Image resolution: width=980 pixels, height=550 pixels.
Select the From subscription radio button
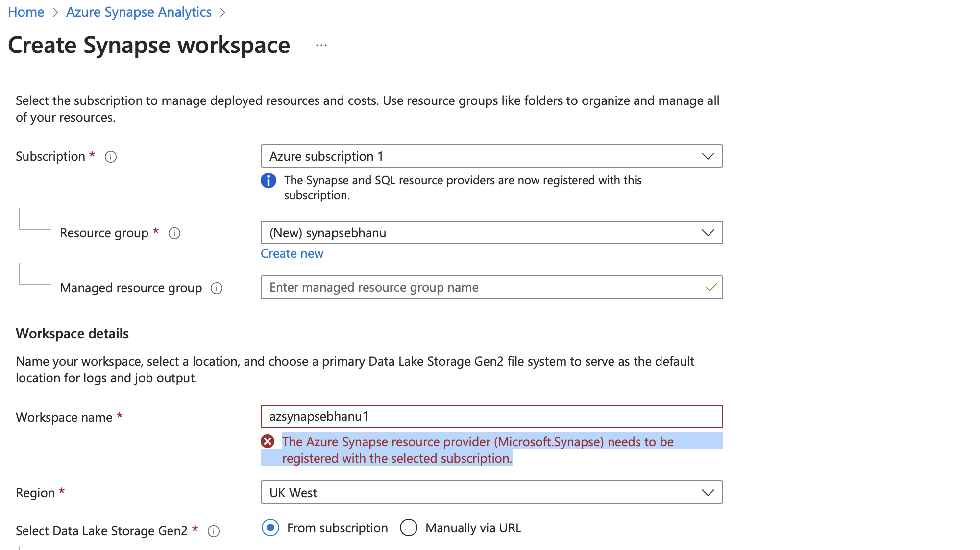(270, 528)
